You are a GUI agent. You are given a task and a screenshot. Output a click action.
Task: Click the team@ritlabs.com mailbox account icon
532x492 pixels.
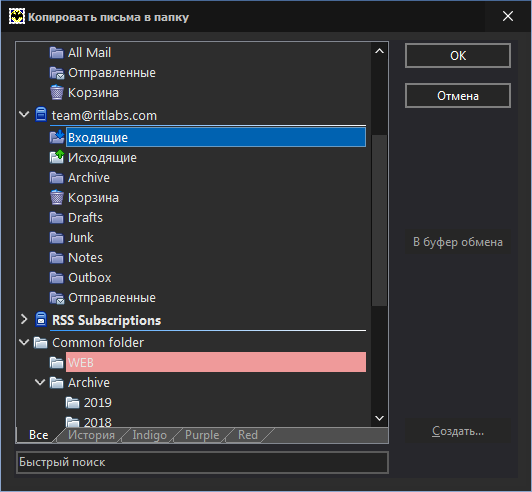tap(41, 114)
